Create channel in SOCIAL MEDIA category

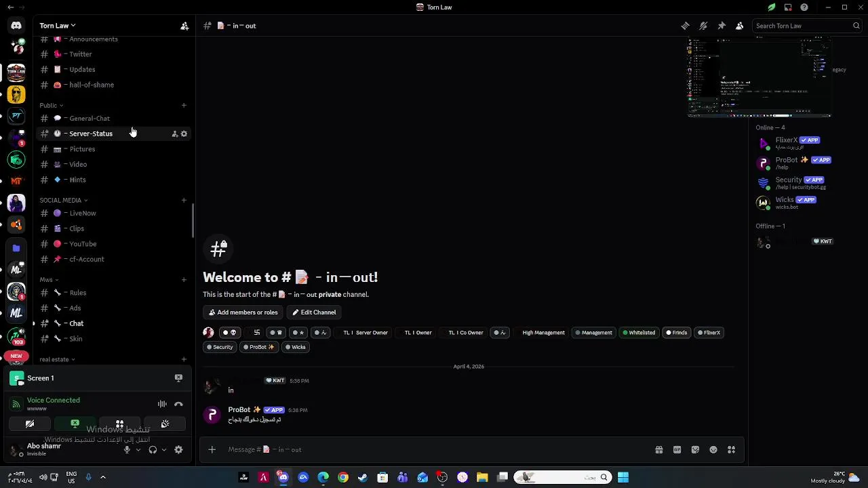[184, 200]
